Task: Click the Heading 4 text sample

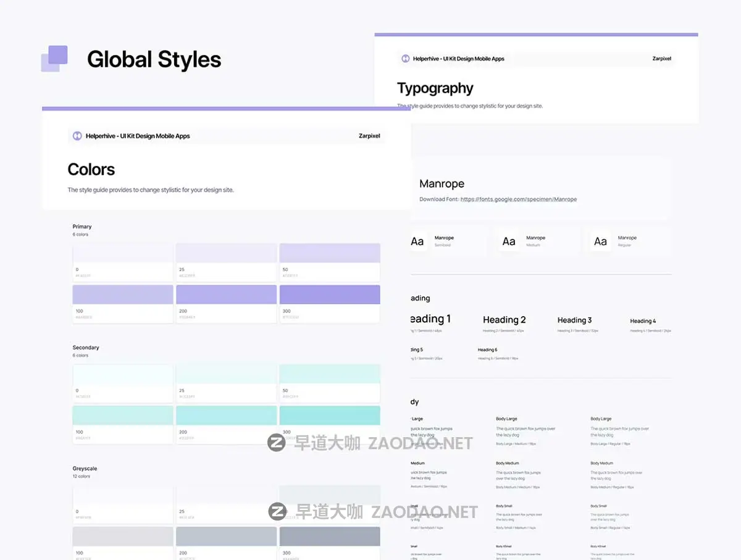Action: [643, 321]
